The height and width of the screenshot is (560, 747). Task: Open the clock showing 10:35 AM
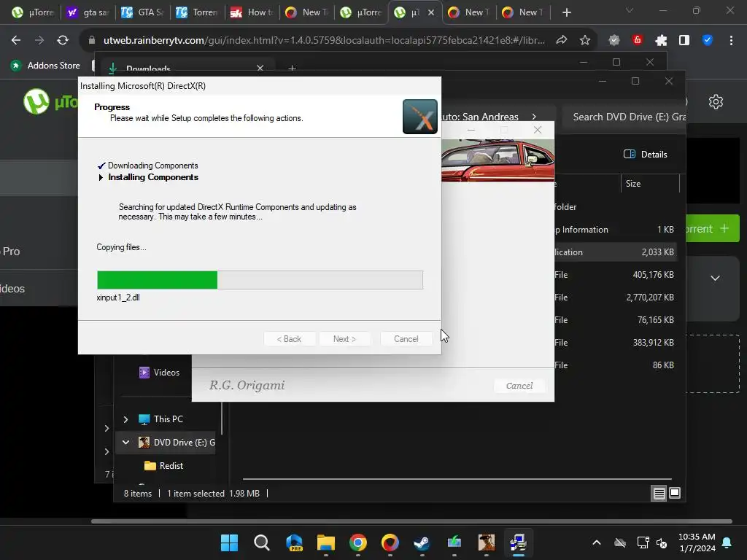(x=697, y=542)
